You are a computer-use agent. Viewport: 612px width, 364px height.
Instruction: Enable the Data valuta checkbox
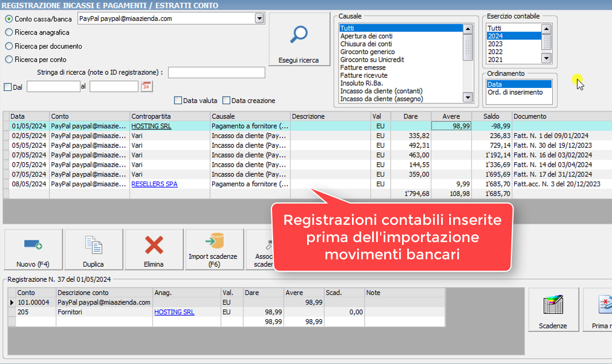pyautogui.click(x=178, y=101)
